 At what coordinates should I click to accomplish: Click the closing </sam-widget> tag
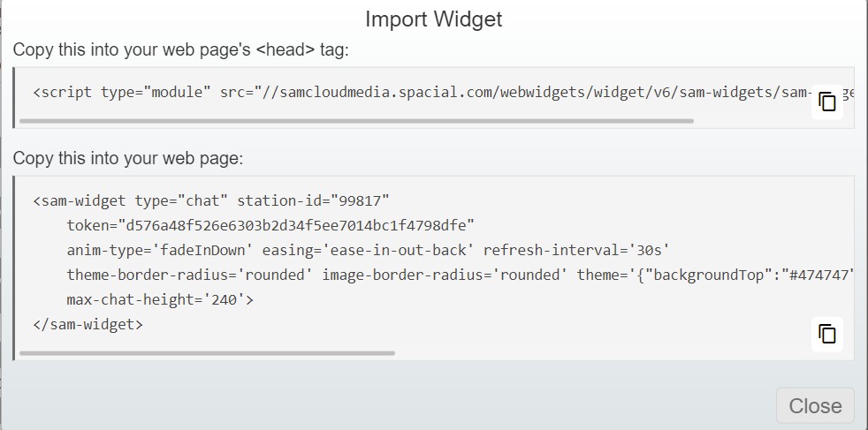coord(88,324)
